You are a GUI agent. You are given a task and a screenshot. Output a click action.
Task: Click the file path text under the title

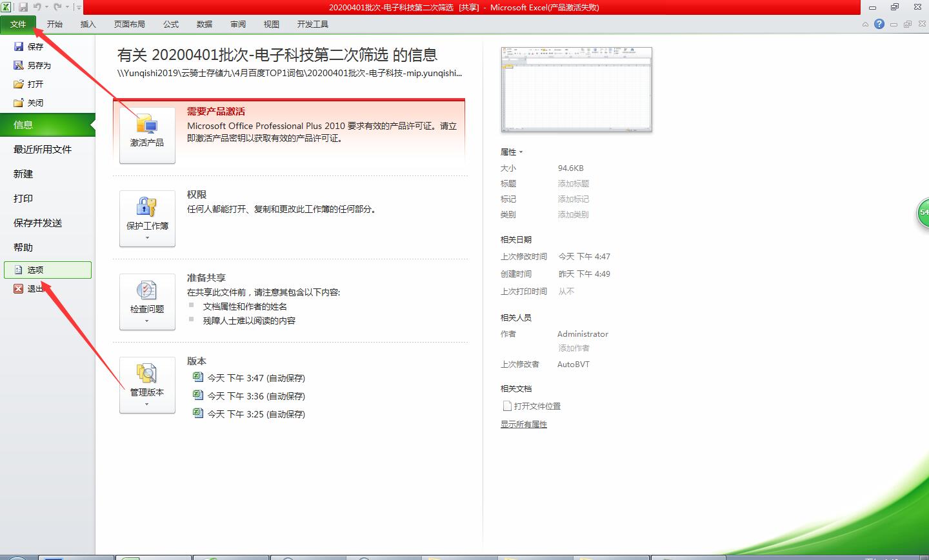pos(290,73)
